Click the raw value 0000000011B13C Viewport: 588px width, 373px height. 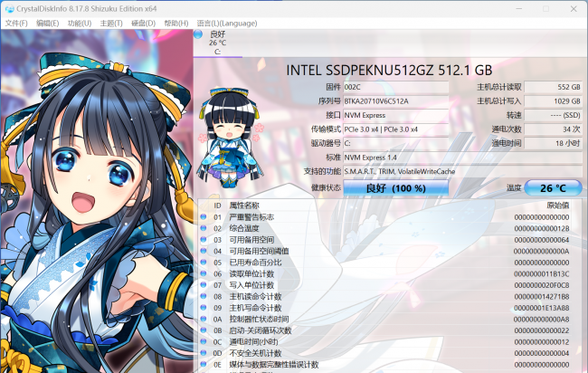(542, 274)
